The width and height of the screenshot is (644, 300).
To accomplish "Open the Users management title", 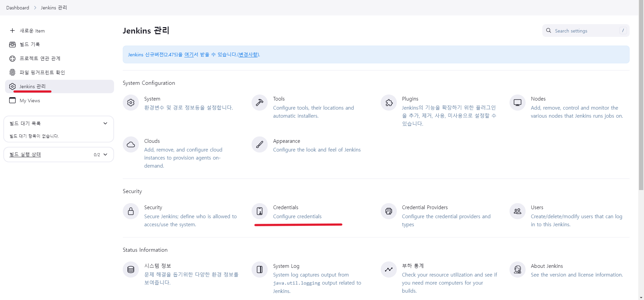I will pos(537,207).
